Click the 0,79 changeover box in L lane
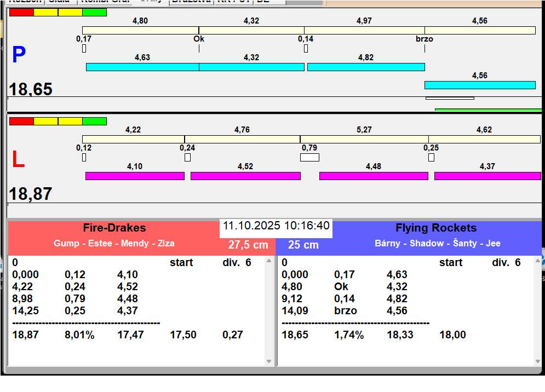 (x=309, y=158)
